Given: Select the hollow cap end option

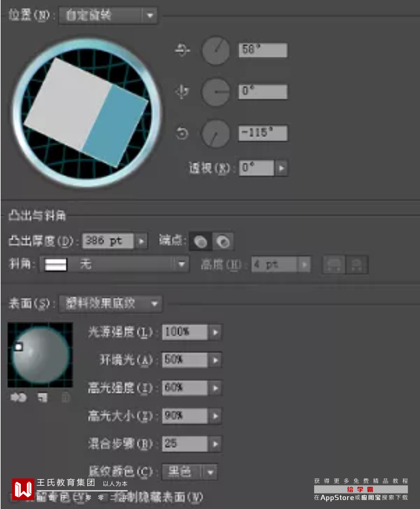Looking at the screenshot, I should pos(223,242).
